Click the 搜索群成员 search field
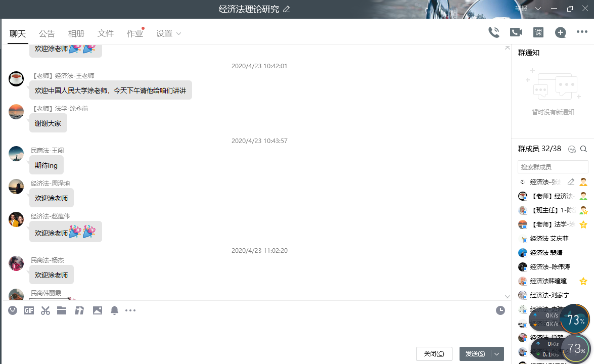Screen dimensions: 594x364 pos(553,167)
